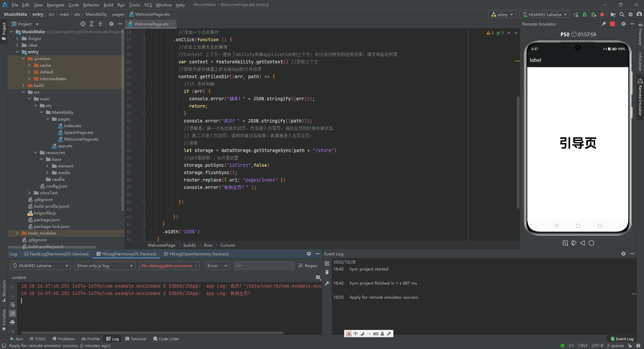Jump to previous highlighted problem arrow

[509, 33]
